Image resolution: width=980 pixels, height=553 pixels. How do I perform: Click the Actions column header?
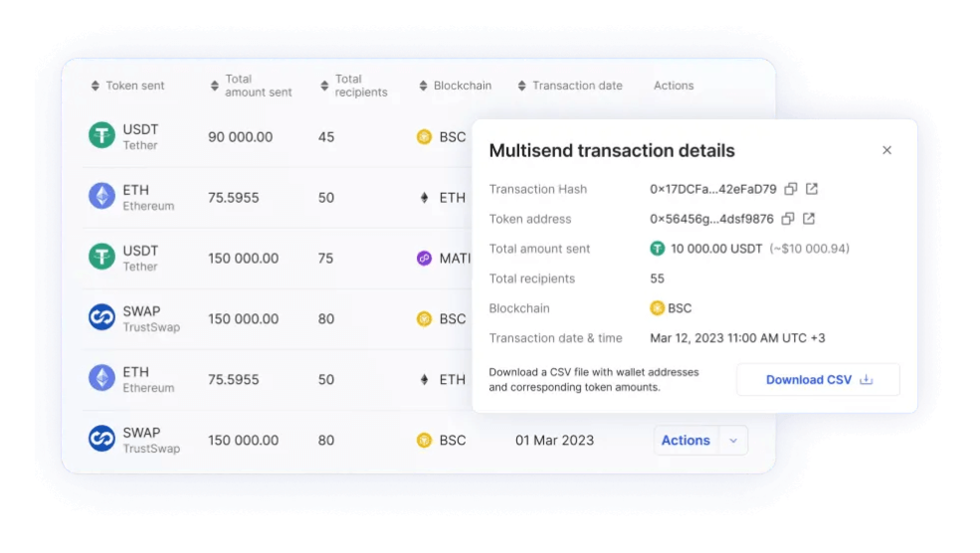coord(674,86)
